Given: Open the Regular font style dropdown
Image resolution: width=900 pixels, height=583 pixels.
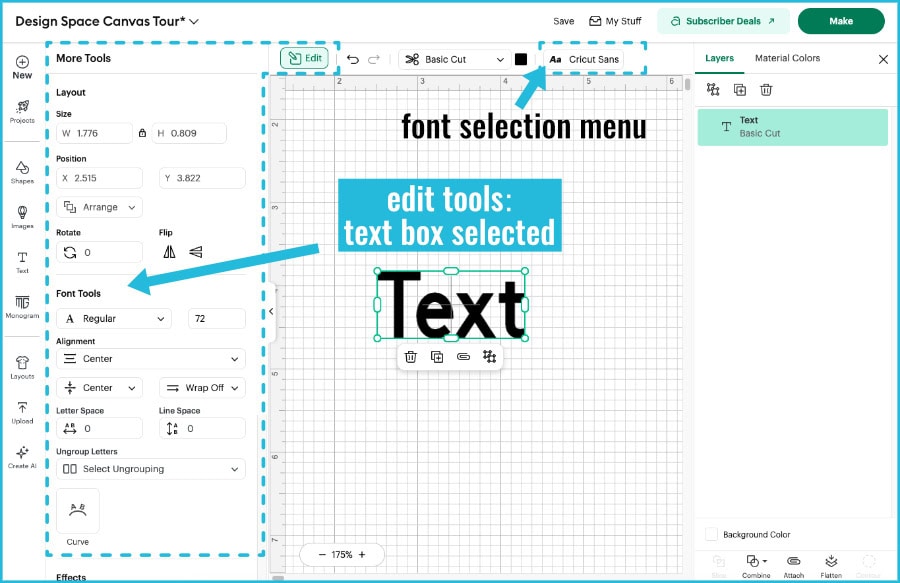Looking at the screenshot, I should [x=114, y=318].
